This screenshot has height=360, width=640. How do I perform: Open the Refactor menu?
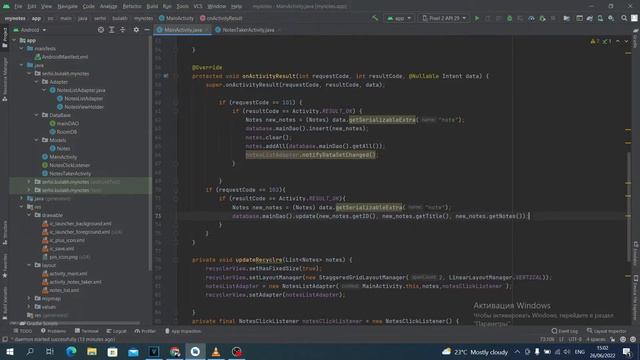[132, 6]
